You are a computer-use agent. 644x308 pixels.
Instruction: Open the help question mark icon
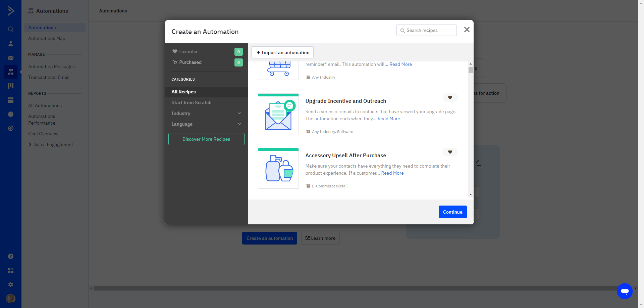(10, 256)
